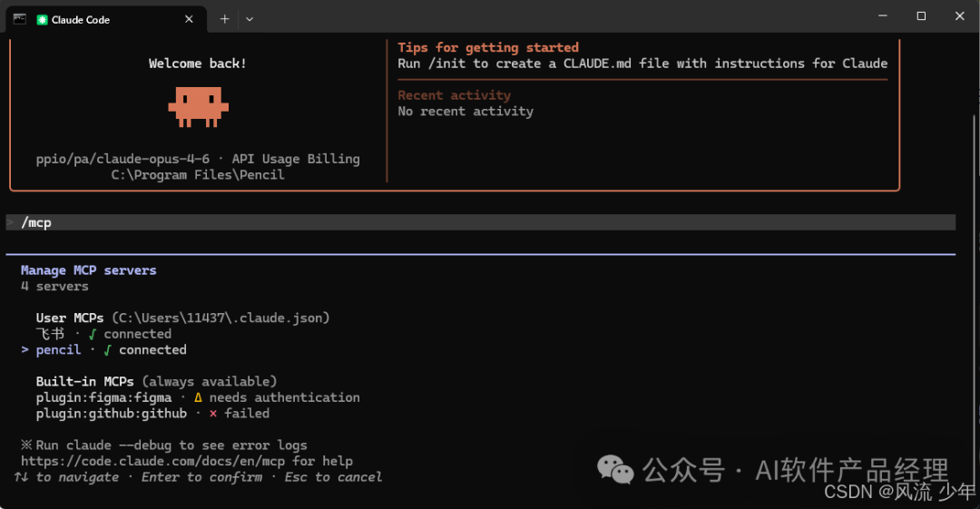Click the terminal window icon in title bar

pyautogui.click(x=18, y=18)
